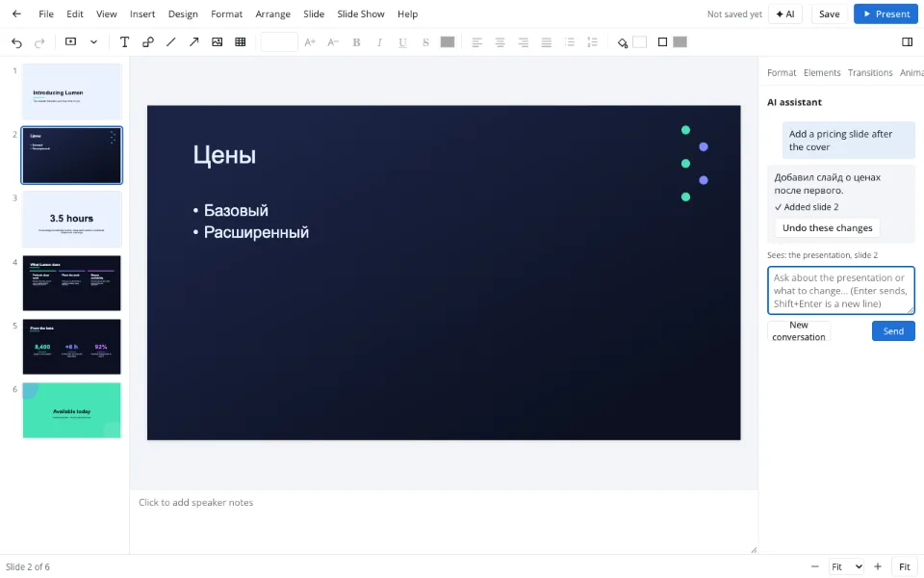Align text right

coord(524,41)
